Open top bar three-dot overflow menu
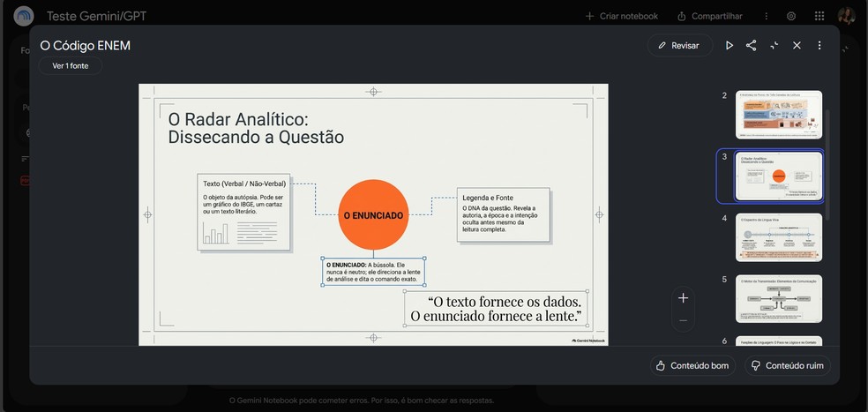Screen dimensions: 868x412 click(767, 16)
